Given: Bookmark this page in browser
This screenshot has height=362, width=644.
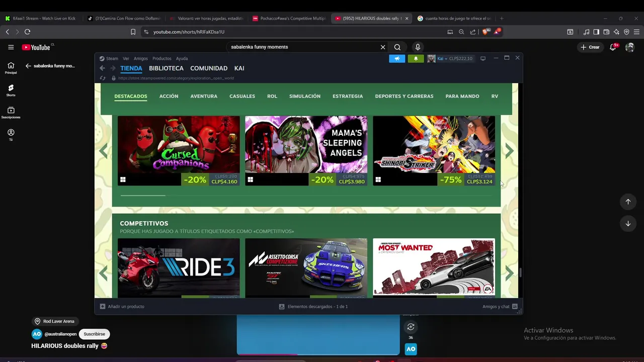Looking at the screenshot, I should (133, 32).
